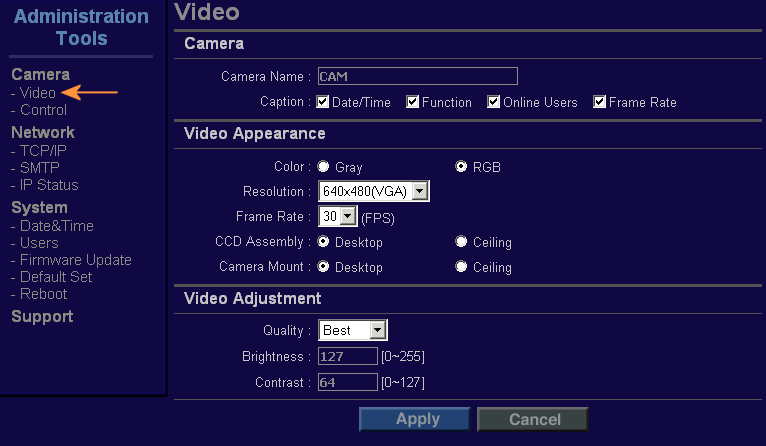Toggle the Function caption checkbox

click(x=412, y=102)
